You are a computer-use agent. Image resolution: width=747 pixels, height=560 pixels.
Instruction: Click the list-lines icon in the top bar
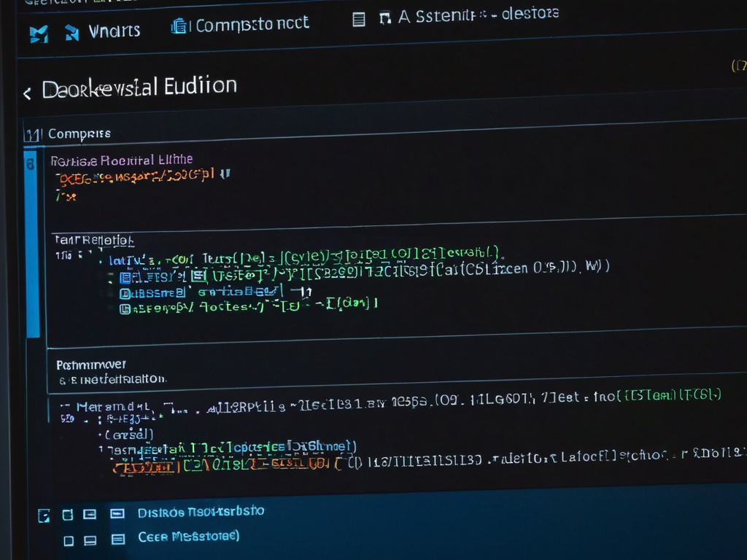pos(359,20)
